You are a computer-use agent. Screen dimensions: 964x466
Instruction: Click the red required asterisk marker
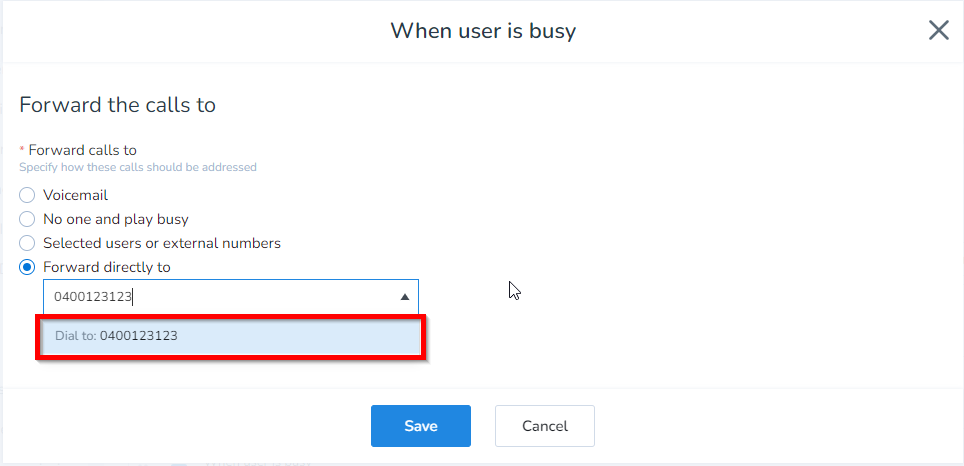click(22, 150)
